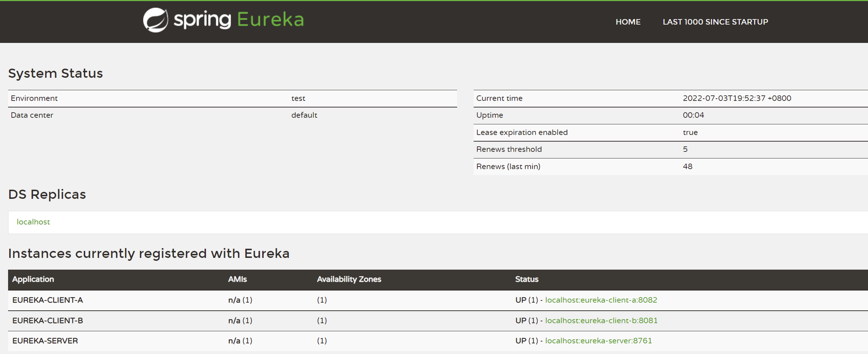Select availability zone (1) for EUREKA-CLIENT-B
Viewport: 868px width, 354px height.
(322, 321)
